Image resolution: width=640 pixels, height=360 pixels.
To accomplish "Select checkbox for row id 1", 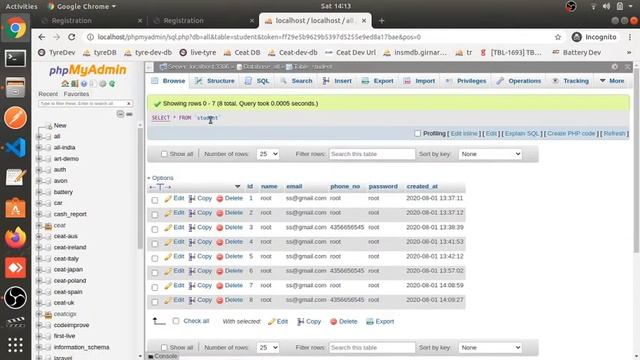I will [155, 200].
